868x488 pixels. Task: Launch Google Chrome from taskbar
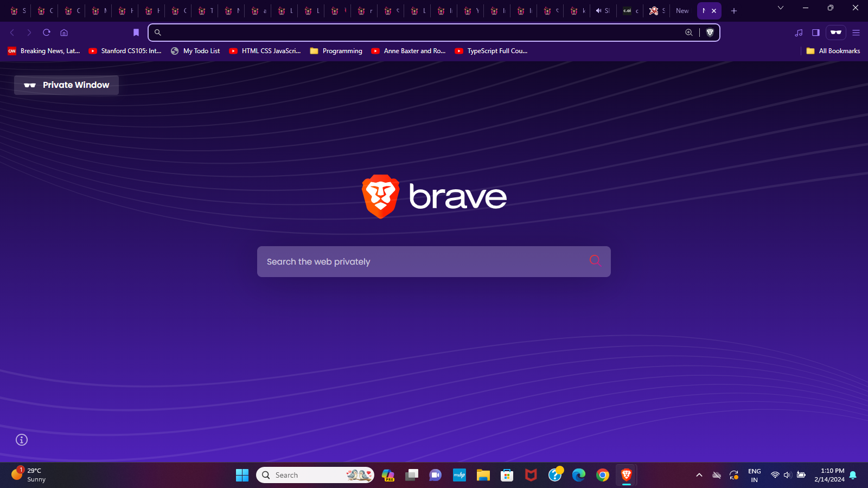603,475
